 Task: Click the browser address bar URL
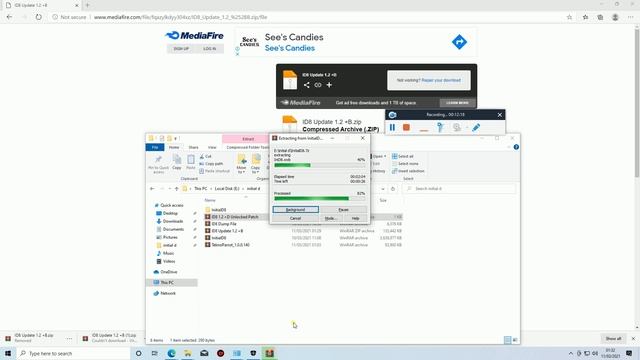click(x=180, y=17)
